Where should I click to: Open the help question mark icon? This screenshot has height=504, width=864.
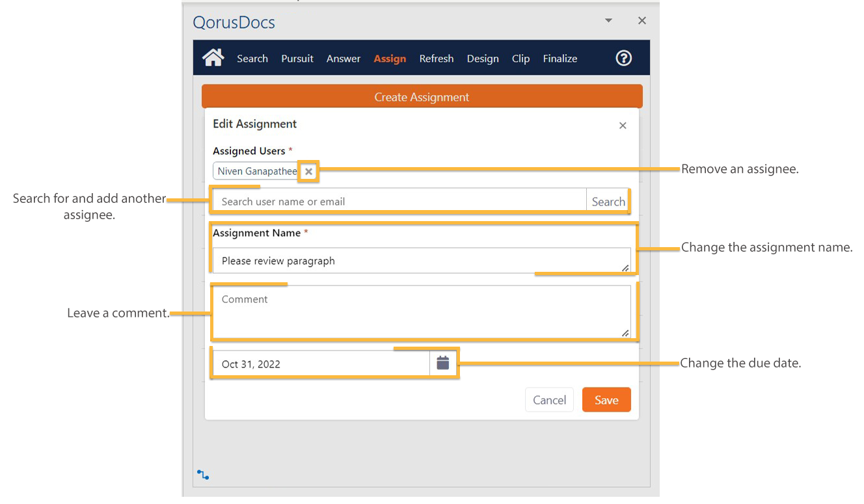(623, 59)
